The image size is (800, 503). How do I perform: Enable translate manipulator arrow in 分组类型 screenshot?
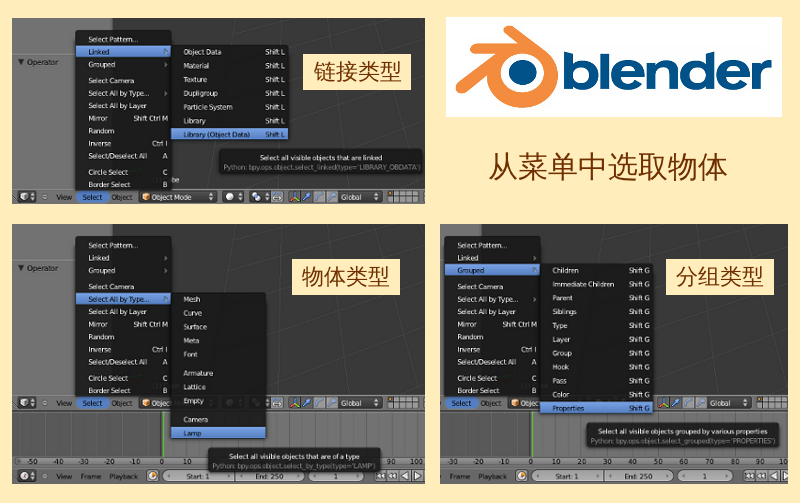coord(676,403)
